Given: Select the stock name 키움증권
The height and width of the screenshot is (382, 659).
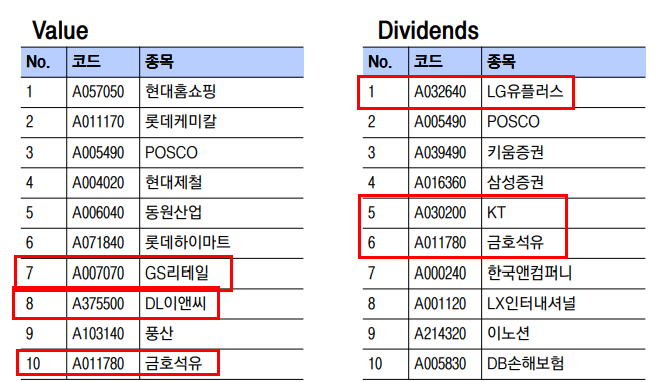Looking at the screenshot, I should pyautogui.click(x=515, y=152).
